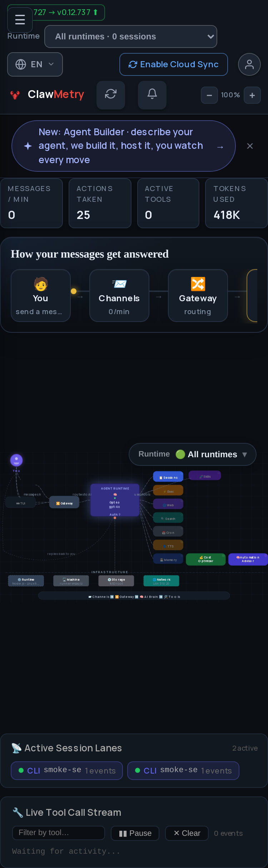The height and width of the screenshot is (868, 268).
Task: Open the Web tool node
Action: click(x=168, y=504)
